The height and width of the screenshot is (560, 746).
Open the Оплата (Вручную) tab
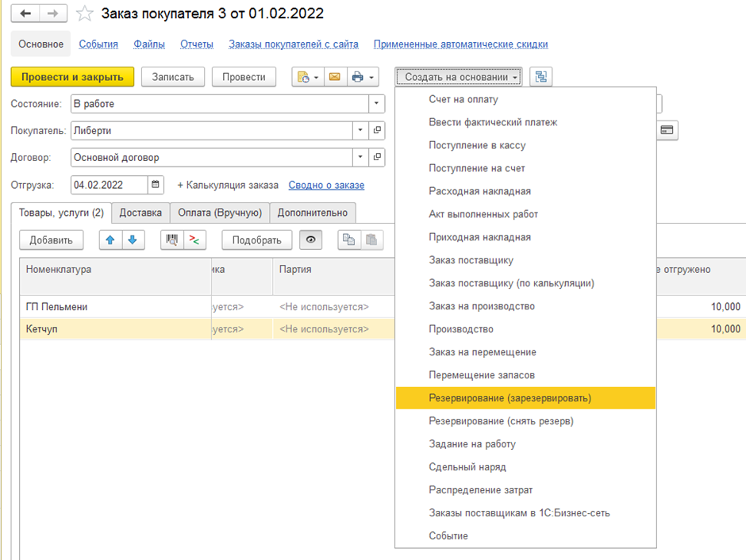(220, 213)
